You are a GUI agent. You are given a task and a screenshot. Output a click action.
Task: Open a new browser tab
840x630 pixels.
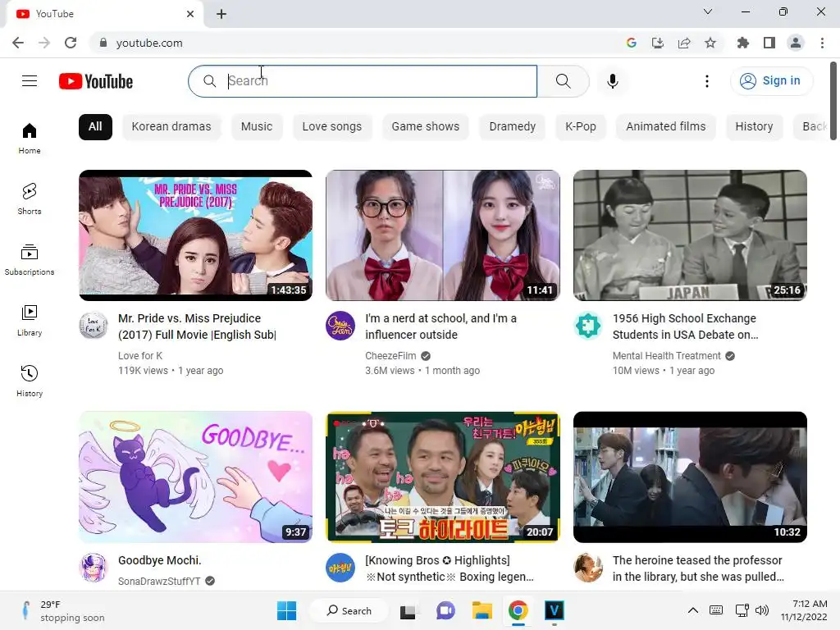[221, 14]
